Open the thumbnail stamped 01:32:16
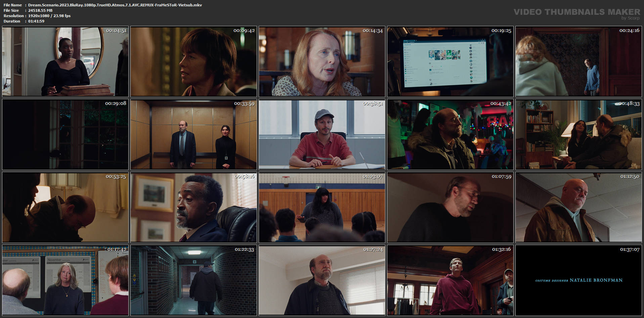This screenshot has width=644, height=318. (x=450, y=280)
